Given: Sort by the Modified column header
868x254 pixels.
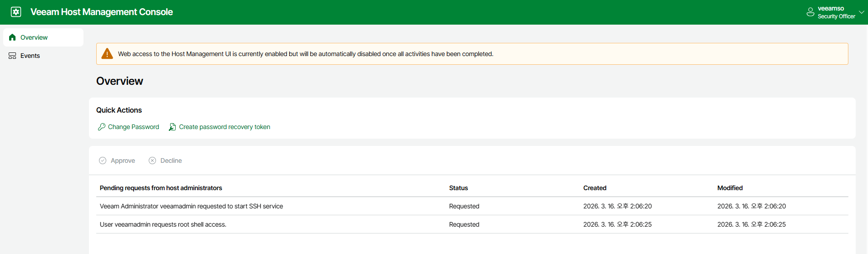Looking at the screenshot, I should [x=730, y=188].
